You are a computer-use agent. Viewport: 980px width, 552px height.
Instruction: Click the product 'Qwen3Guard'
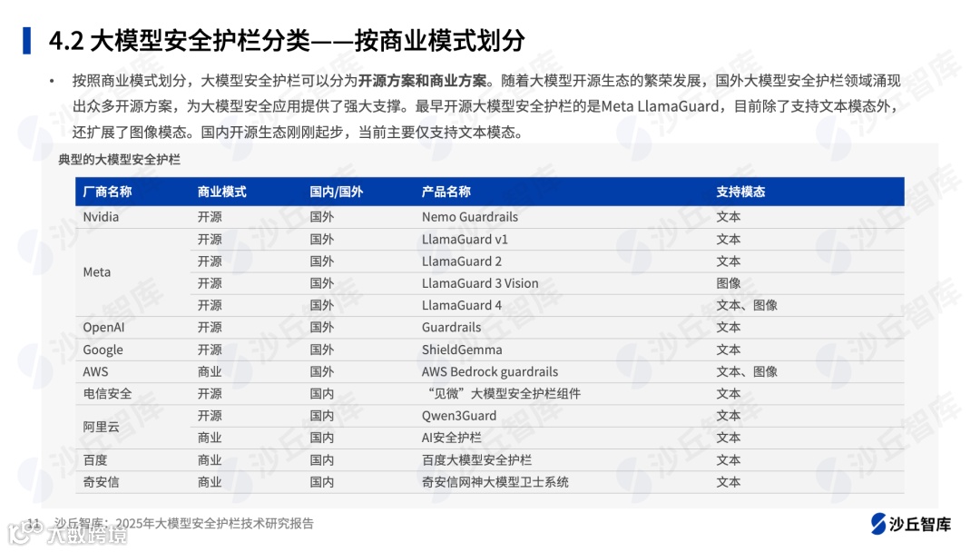tap(459, 416)
